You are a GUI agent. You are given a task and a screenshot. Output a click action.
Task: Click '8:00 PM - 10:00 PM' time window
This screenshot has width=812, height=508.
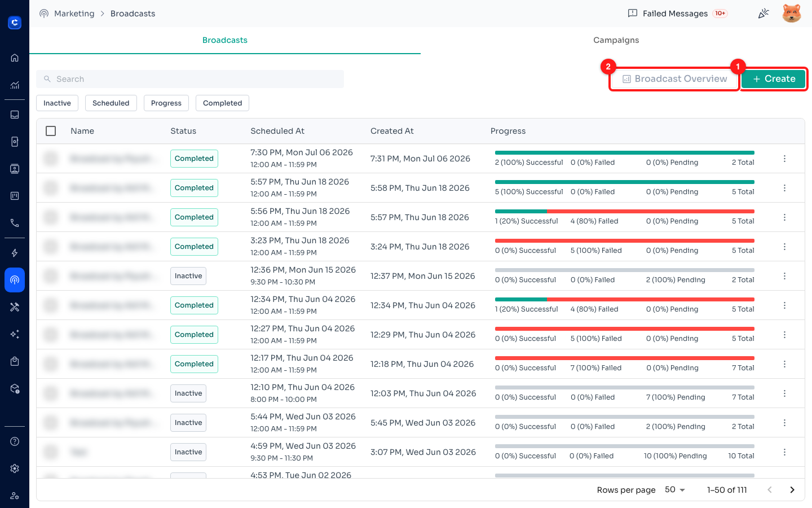[284, 400]
